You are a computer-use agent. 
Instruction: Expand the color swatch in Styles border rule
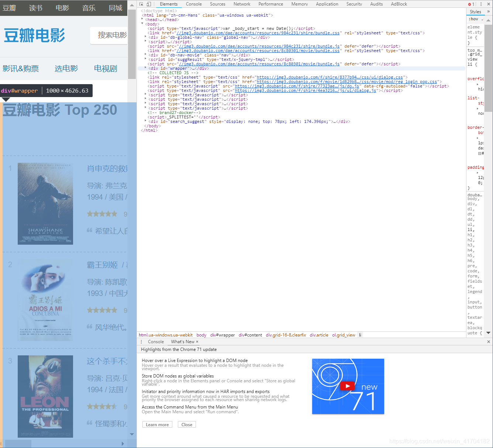(480, 153)
